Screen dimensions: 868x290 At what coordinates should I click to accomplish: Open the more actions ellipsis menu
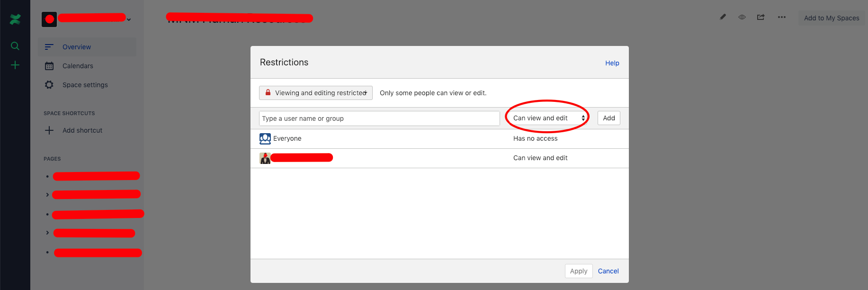tap(782, 17)
